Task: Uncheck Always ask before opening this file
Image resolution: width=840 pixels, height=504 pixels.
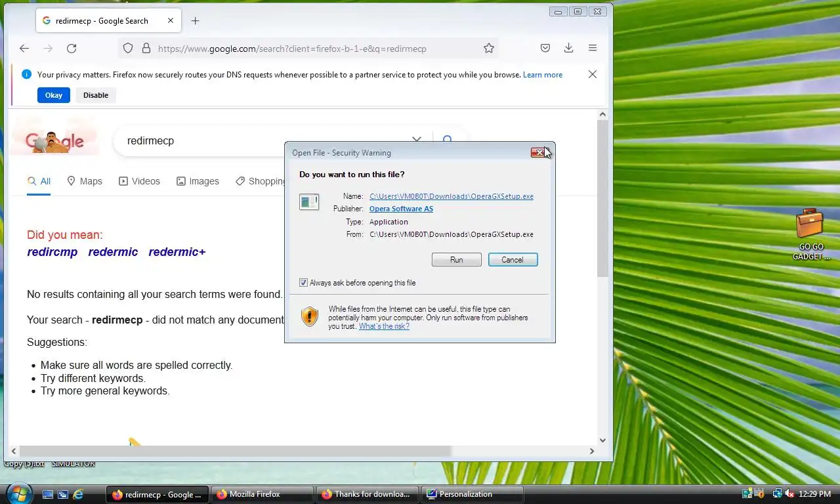Action: tap(303, 283)
